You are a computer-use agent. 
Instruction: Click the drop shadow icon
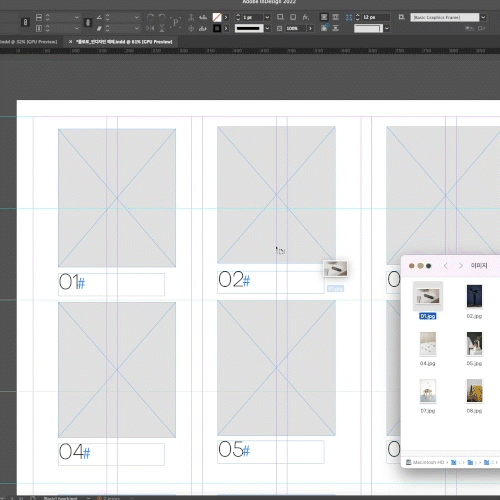click(x=293, y=17)
